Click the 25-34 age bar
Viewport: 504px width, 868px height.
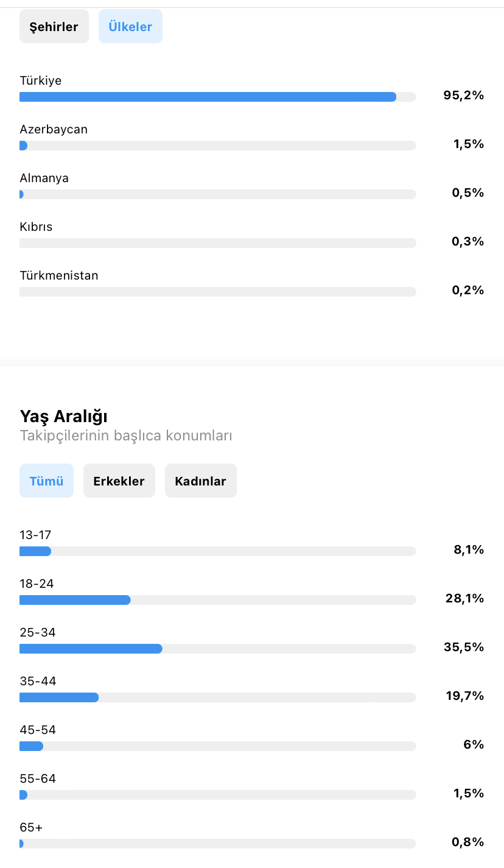click(218, 649)
